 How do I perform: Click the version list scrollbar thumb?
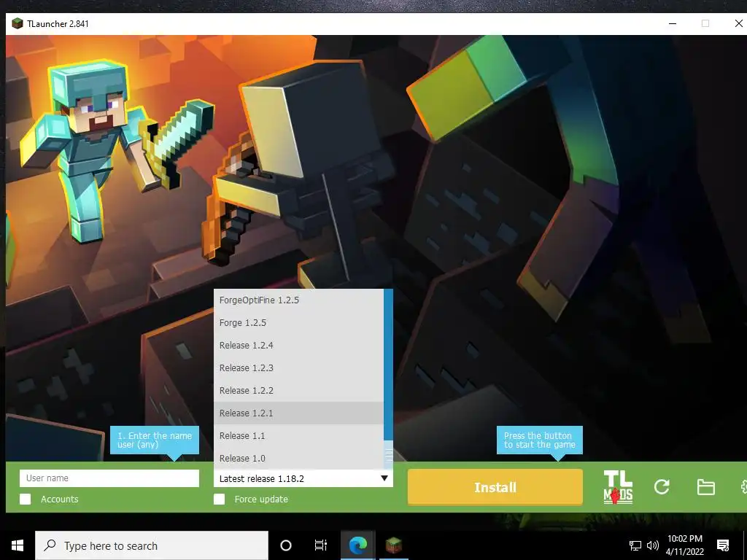click(x=389, y=455)
